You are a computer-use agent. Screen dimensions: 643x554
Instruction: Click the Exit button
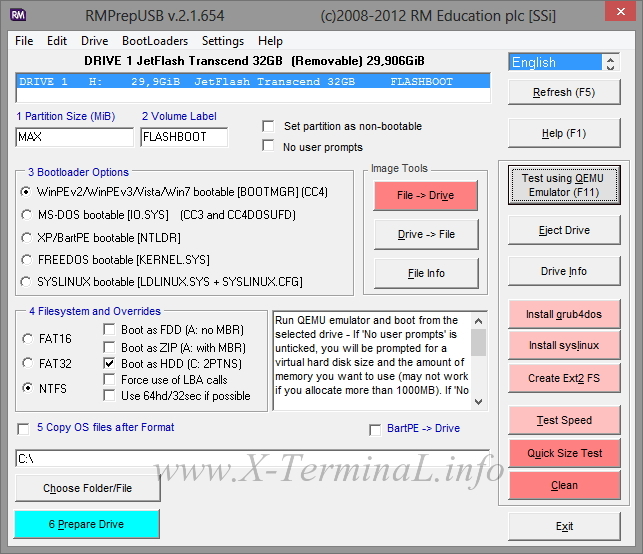(x=564, y=526)
